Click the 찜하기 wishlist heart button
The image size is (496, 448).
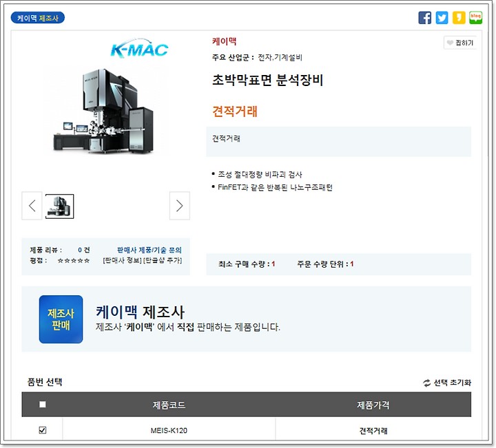[460, 43]
